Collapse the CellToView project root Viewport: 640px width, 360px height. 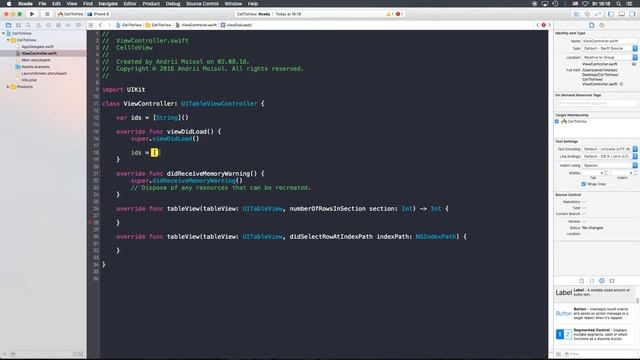4,33
